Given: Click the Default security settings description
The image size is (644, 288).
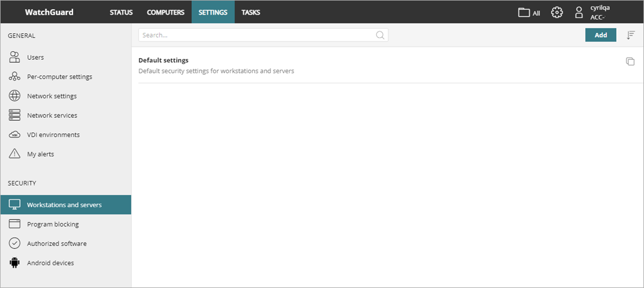Looking at the screenshot, I should click(216, 71).
